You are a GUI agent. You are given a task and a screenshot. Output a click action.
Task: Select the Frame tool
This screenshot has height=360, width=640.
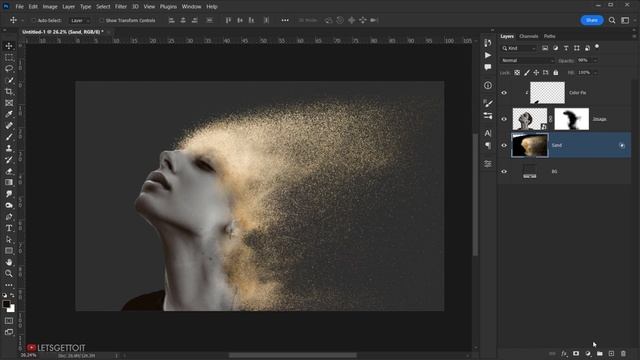[x=9, y=103]
